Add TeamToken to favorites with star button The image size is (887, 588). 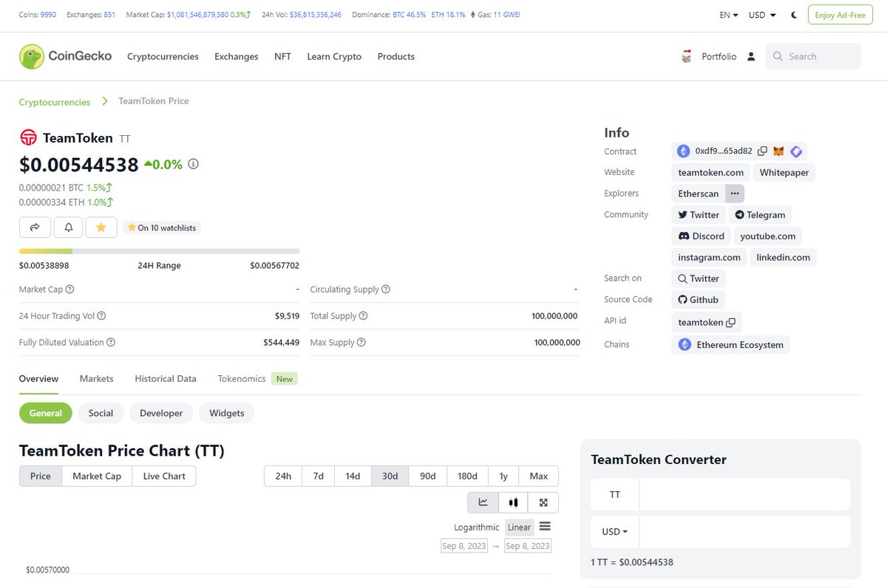[101, 228]
